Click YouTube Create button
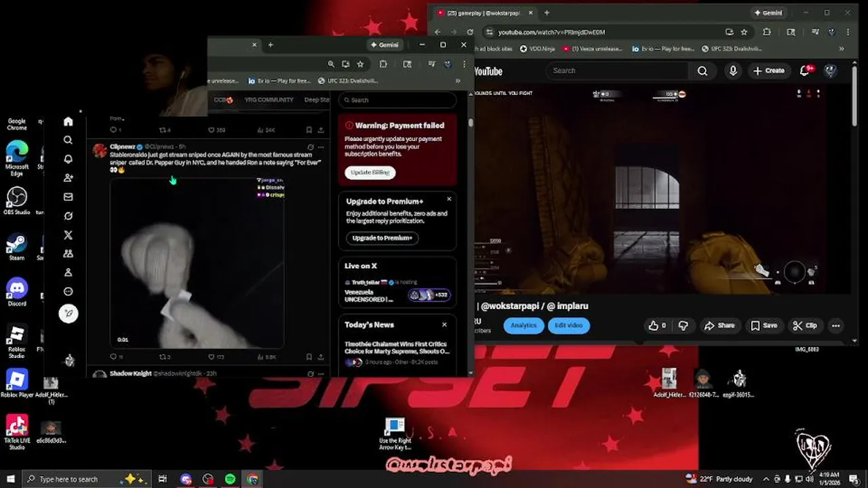Viewport: 868px width, 488px height. pos(768,70)
